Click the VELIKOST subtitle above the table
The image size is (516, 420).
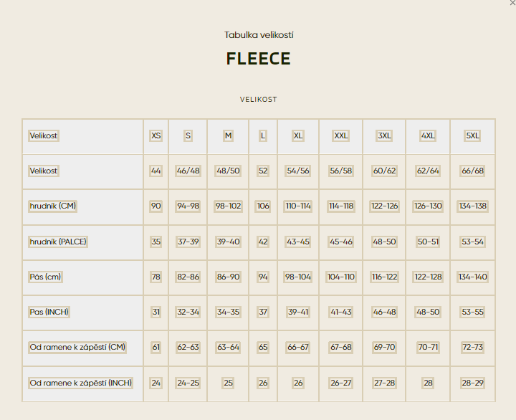258,100
